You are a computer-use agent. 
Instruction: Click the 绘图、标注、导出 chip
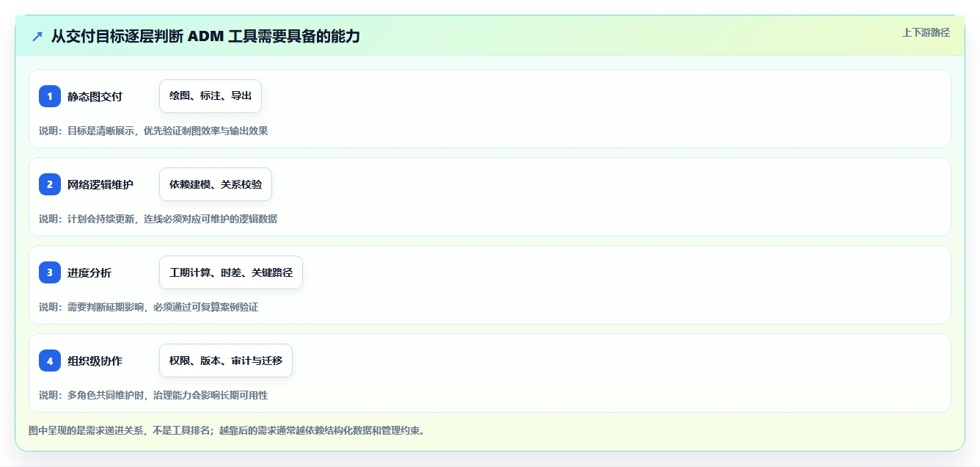211,96
